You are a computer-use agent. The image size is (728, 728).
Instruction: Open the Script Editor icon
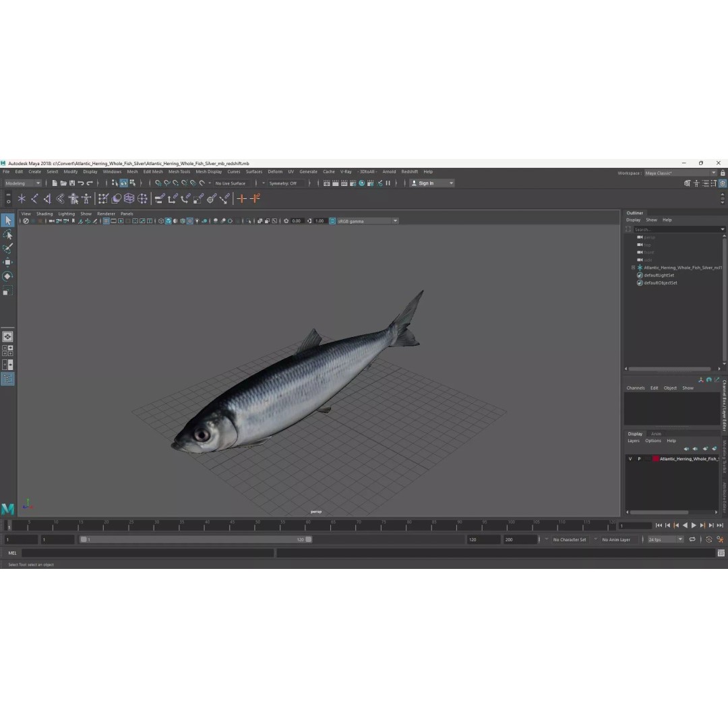721,553
